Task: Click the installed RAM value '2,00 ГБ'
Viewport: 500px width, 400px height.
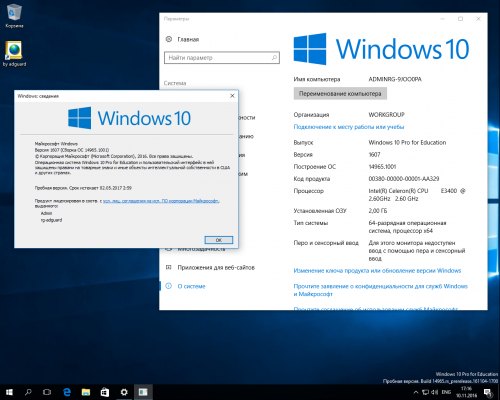Action: coord(378,211)
